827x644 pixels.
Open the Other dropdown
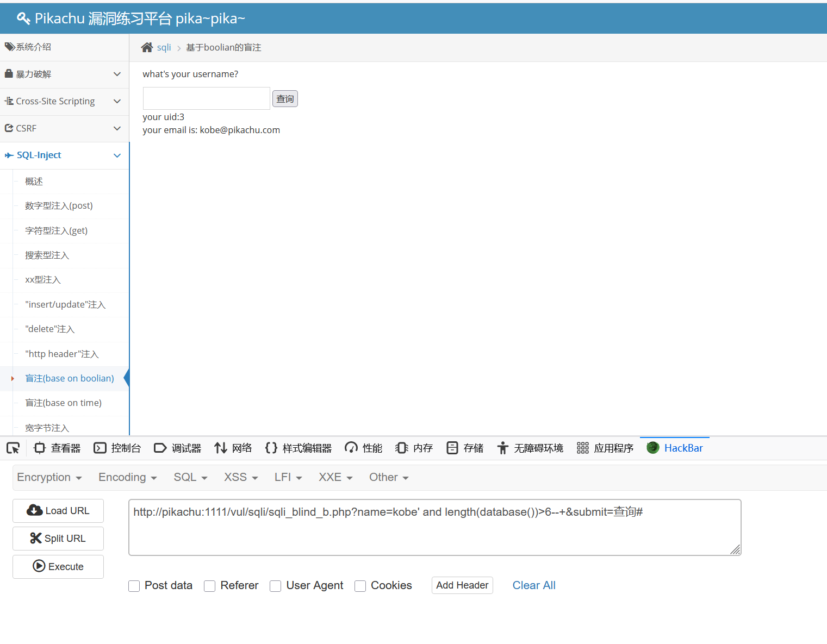tap(389, 477)
